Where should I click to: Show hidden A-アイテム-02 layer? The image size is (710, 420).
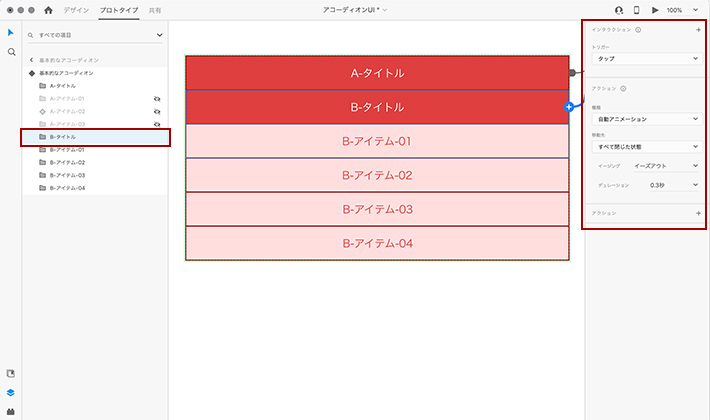(x=157, y=111)
